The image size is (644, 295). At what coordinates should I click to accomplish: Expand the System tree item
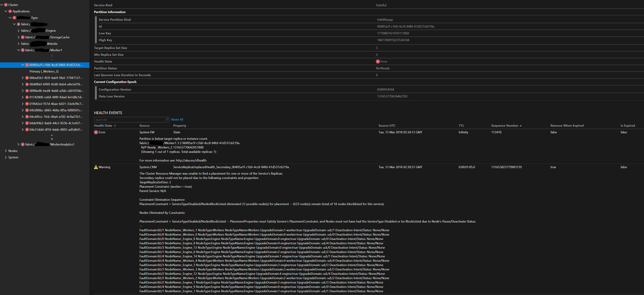[6, 157]
